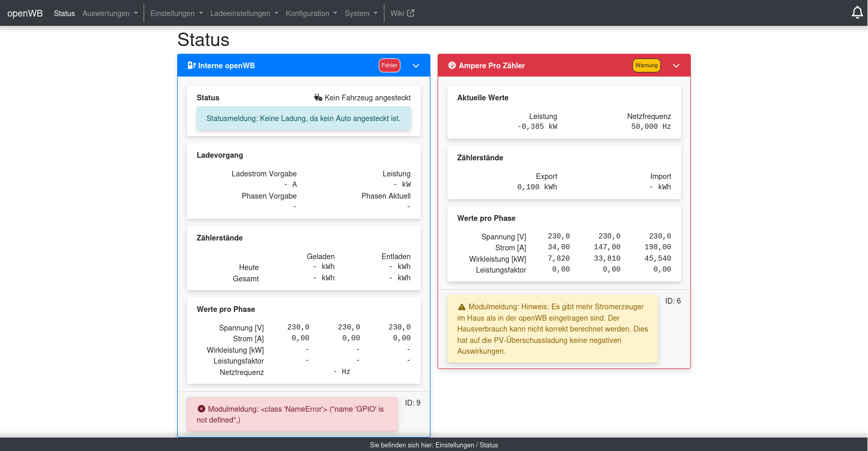868x451 pixels.
Task: Click the Netzfrequenz value 50,000 Hz
Action: coord(651,126)
